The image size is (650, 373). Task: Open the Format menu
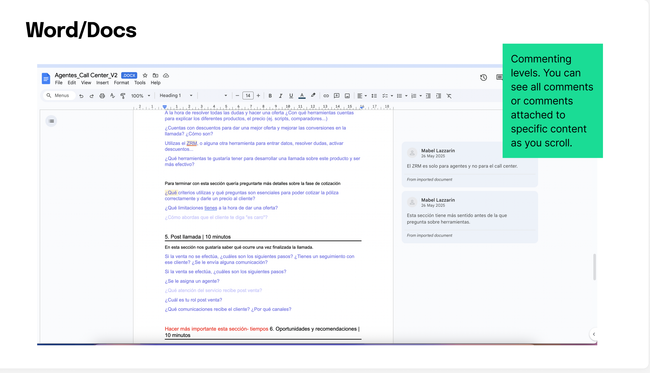click(x=121, y=83)
